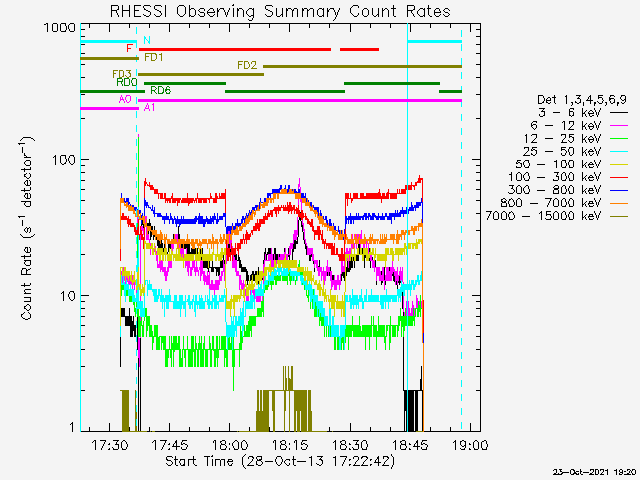The height and width of the screenshot is (480, 640).
Task: Click the blue line swatch for 300 - 800 keV
Action: (619, 190)
